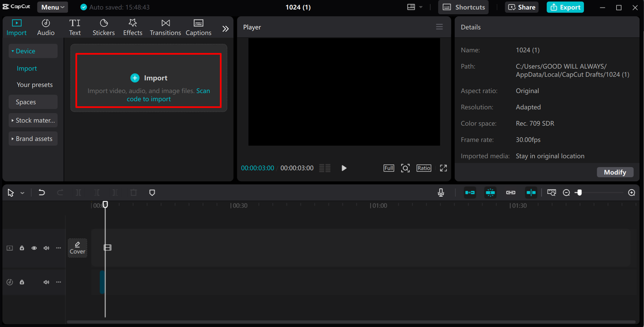The image size is (644, 327).
Task: Toggle the preview axis
Action: pos(531,193)
